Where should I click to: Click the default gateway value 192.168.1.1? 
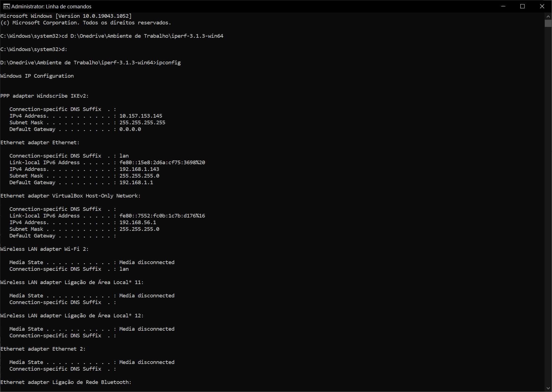[136, 182]
